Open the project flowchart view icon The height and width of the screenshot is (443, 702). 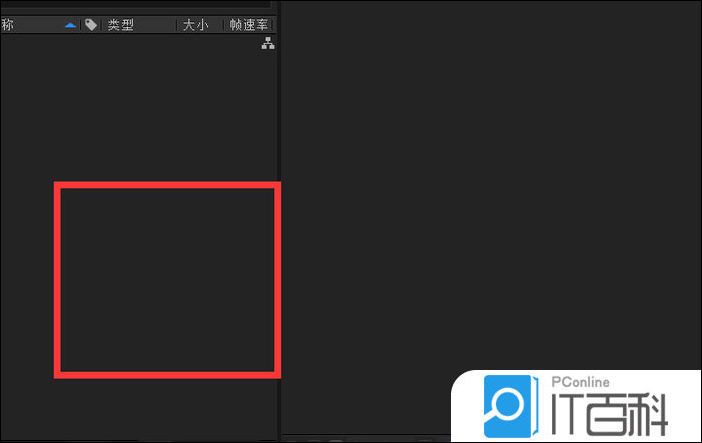click(268, 43)
